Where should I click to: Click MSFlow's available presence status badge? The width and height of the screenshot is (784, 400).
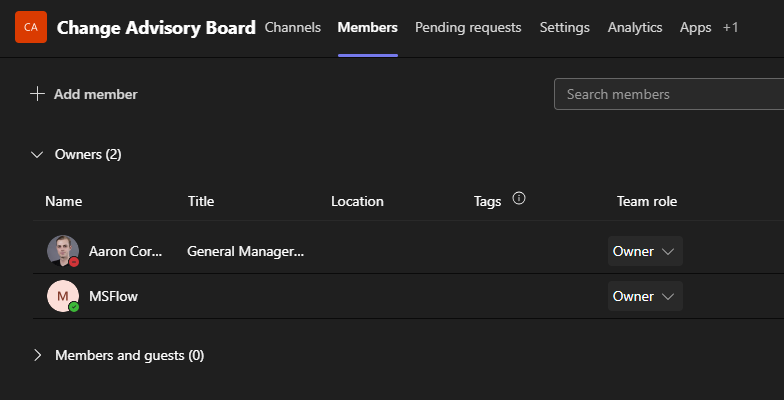click(74, 307)
